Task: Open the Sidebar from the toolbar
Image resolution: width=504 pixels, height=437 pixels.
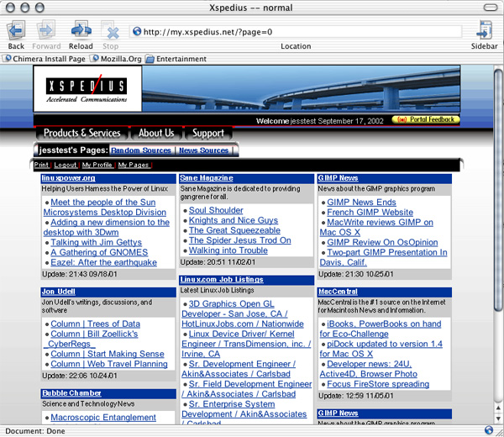Action: [x=484, y=31]
